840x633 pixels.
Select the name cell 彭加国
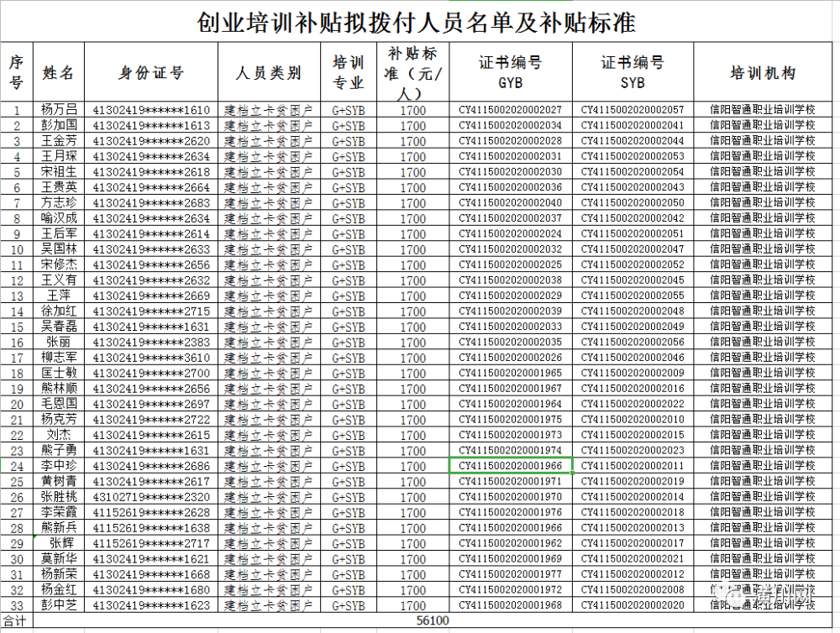coord(59,125)
